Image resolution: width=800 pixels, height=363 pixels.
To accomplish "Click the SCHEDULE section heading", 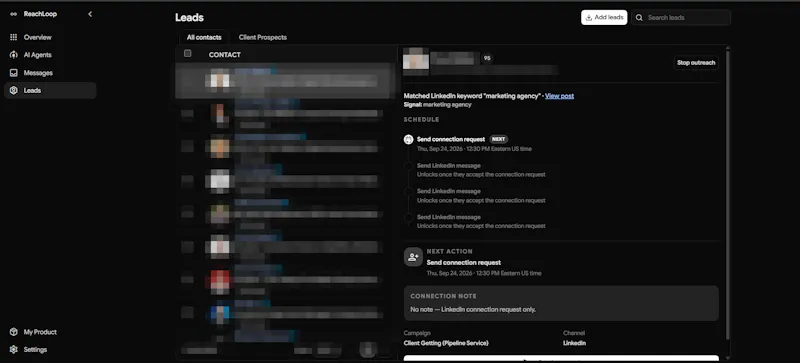I will tap(421, 119).
